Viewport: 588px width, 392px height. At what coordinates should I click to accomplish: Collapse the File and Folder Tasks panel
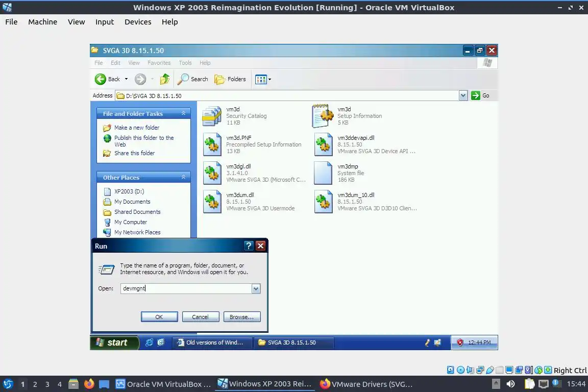(x=183, y=113)
